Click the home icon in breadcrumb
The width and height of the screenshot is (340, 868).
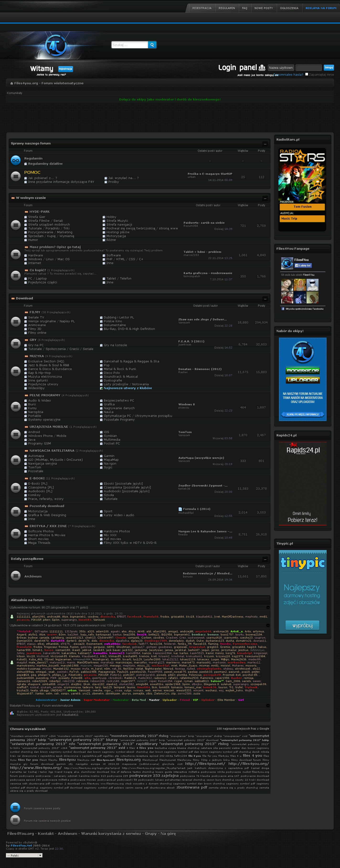[x=11, y=83]
